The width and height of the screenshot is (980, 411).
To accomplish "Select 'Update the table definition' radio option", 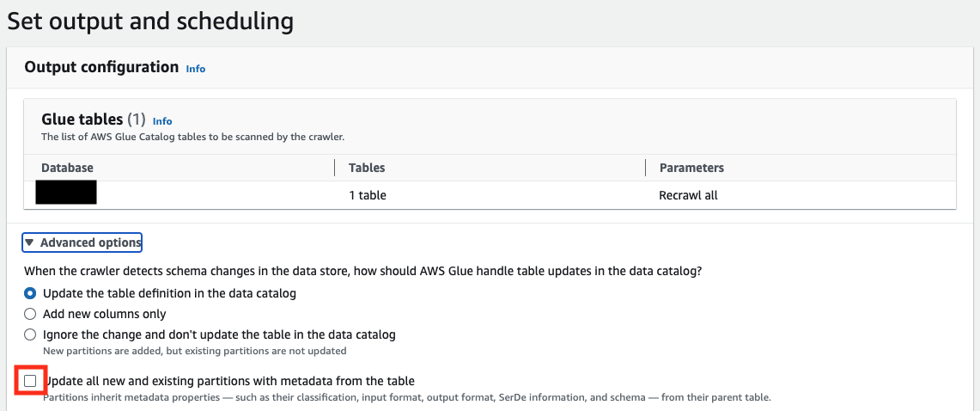I will point(30,293).
